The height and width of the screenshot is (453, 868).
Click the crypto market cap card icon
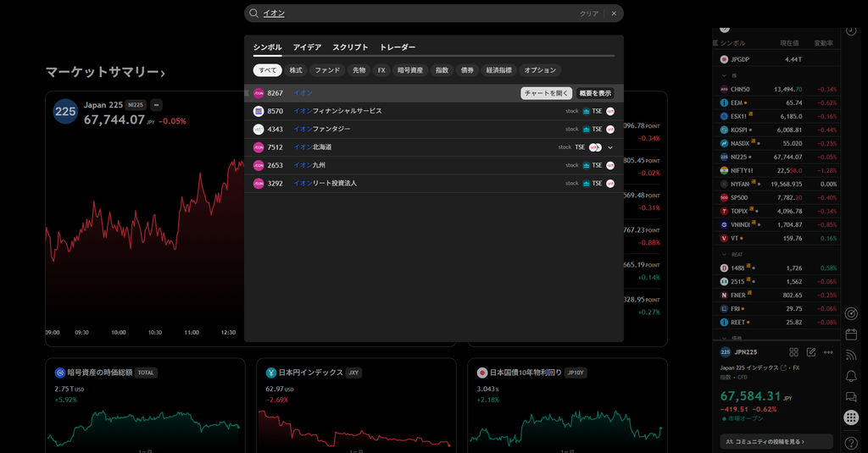click(60, 373)
